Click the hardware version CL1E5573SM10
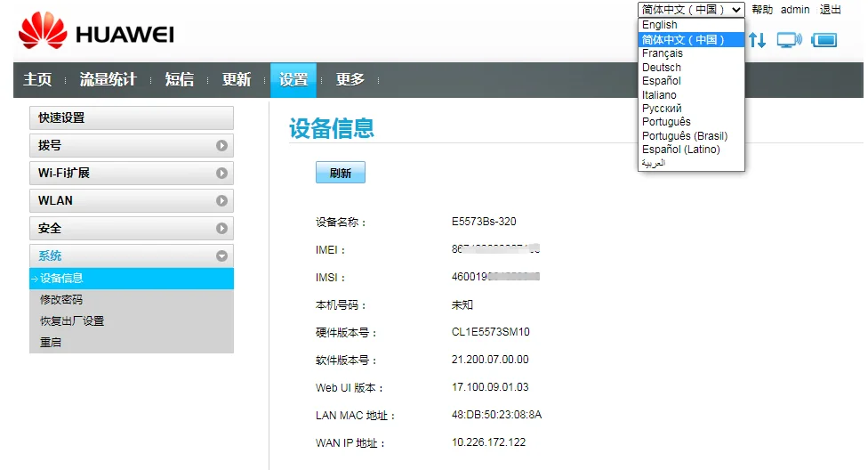 click(x=490, y=332)
